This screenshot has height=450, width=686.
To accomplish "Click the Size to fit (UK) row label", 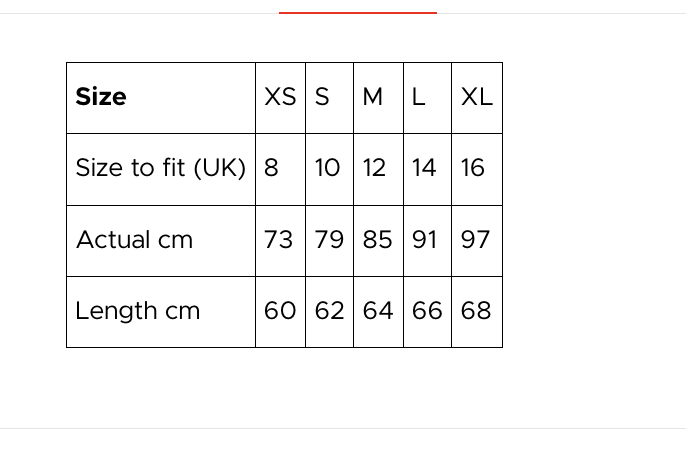I will pyautogui.click(x=160, y=168).
